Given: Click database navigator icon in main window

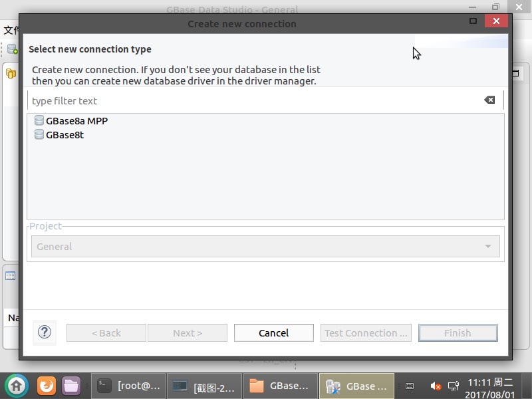Looking at the screenshot, I should pos(11,73).
